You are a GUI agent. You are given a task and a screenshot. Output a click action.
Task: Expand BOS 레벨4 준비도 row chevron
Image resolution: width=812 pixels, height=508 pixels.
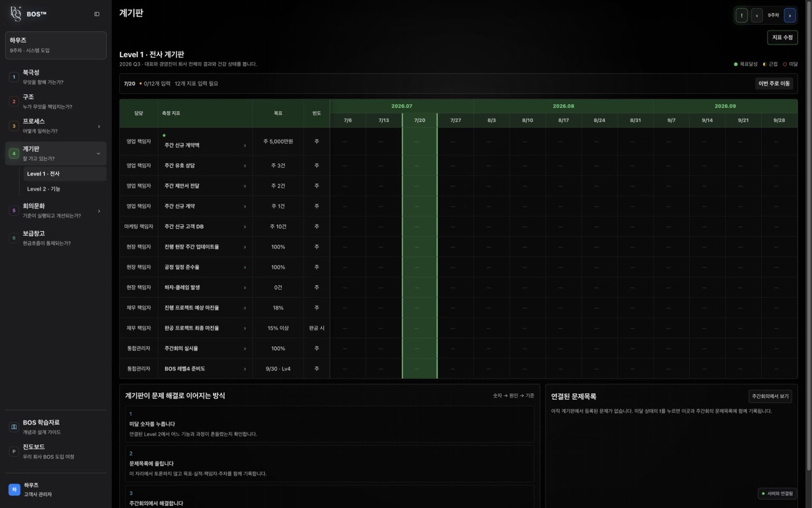(x=245, y=369)
